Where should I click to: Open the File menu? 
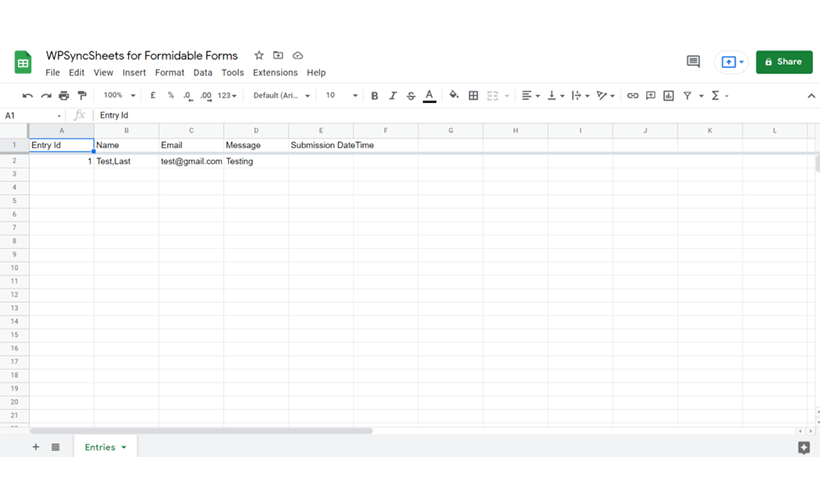52,73
